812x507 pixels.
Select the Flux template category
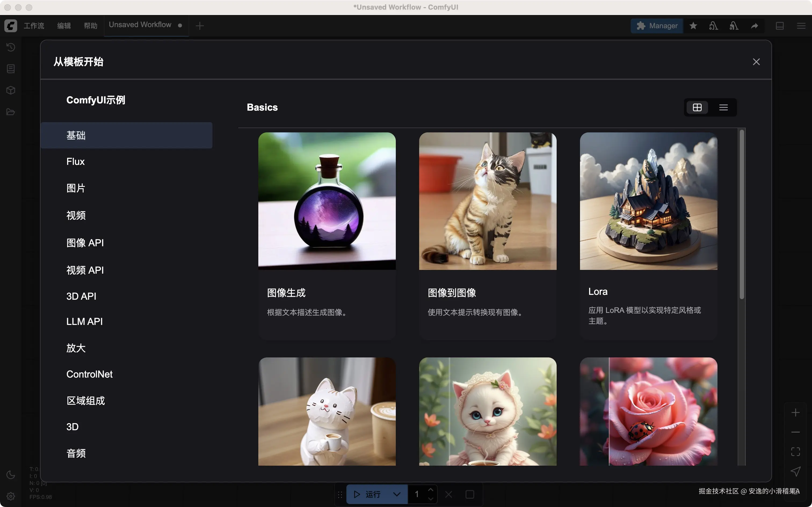(x=75, y=162)
